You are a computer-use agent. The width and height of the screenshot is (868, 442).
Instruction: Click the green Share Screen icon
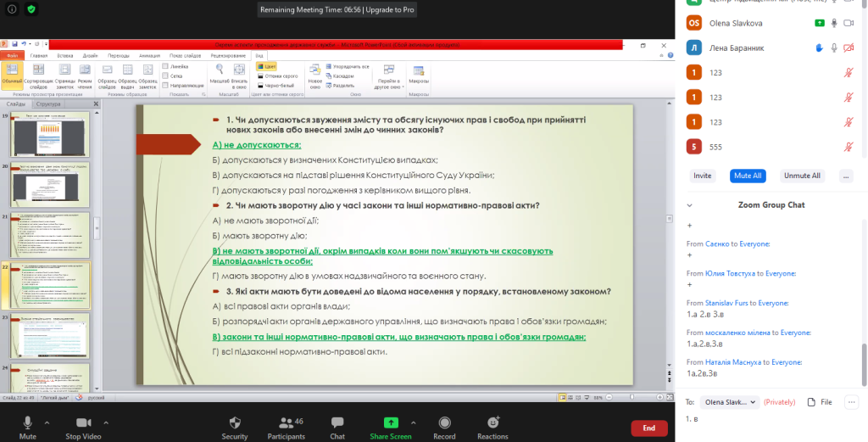391,422
